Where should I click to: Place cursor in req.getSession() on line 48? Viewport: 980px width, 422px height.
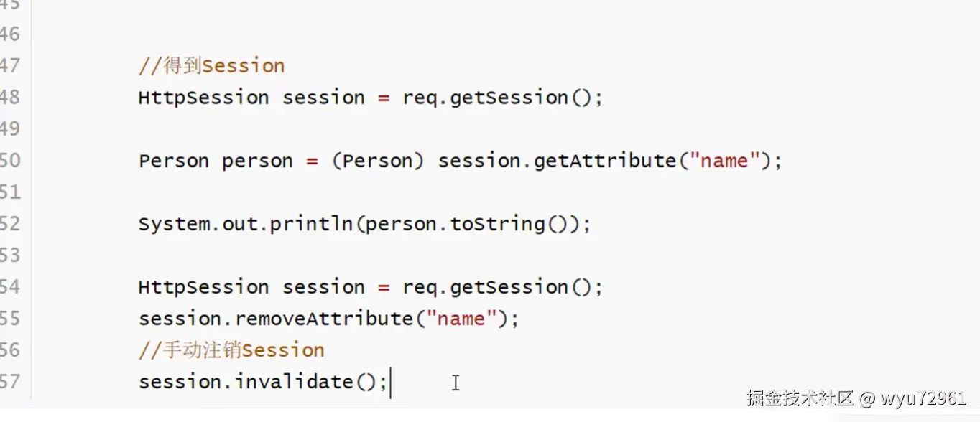click(501, 98)
